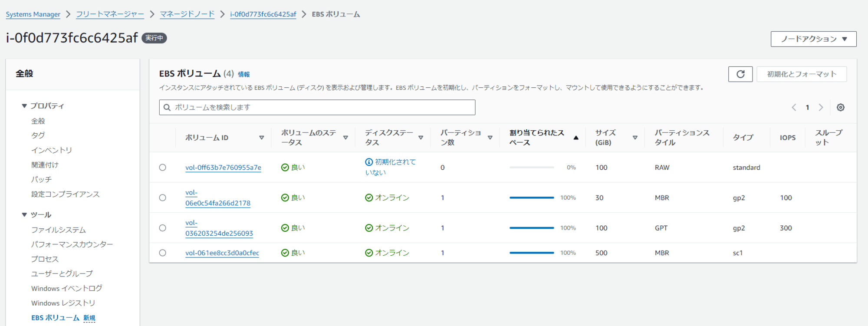The image size is (868, 326).
Task: Click healthy status icon for vol-036203254de256093
Action: [285, 228]
